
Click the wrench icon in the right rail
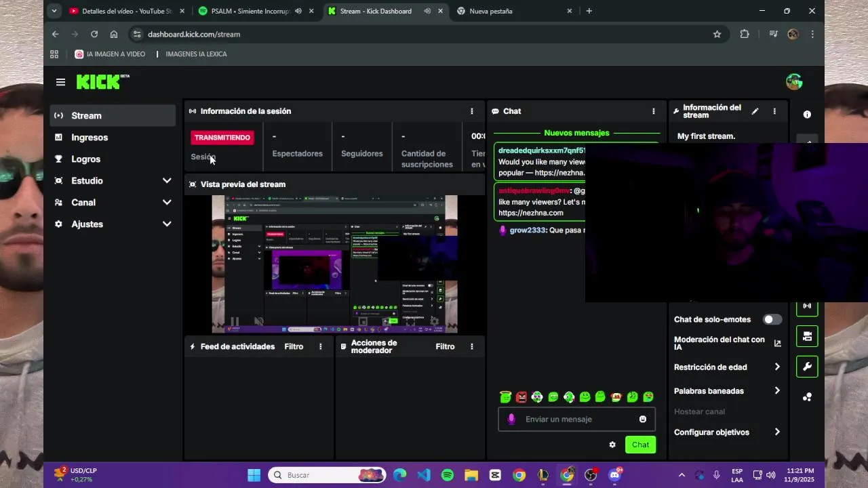(807, 367)
